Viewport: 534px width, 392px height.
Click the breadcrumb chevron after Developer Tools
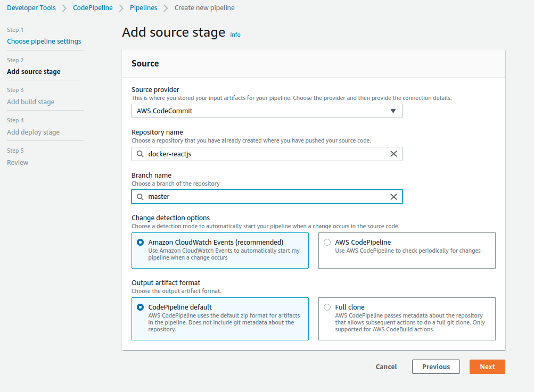tap(64, 8)
